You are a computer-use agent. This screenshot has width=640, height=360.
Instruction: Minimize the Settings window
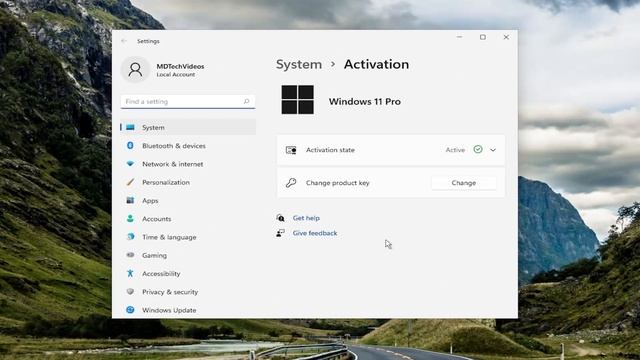click(460, 37)
